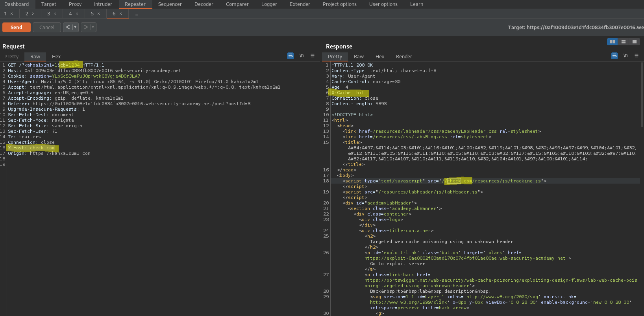Open the Comparer tab

coord(237,4)
